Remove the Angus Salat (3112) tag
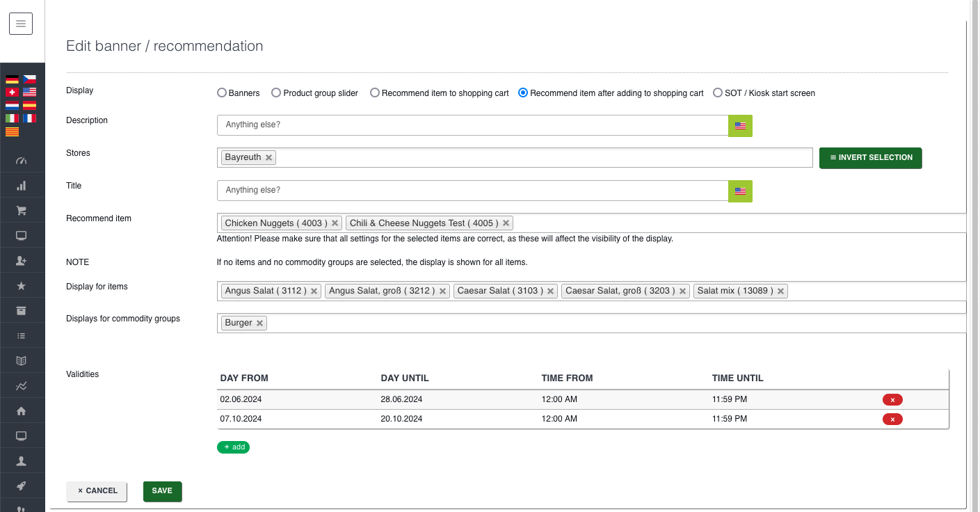The height and width of the screenshot is (512, 980). click(314, 291)
